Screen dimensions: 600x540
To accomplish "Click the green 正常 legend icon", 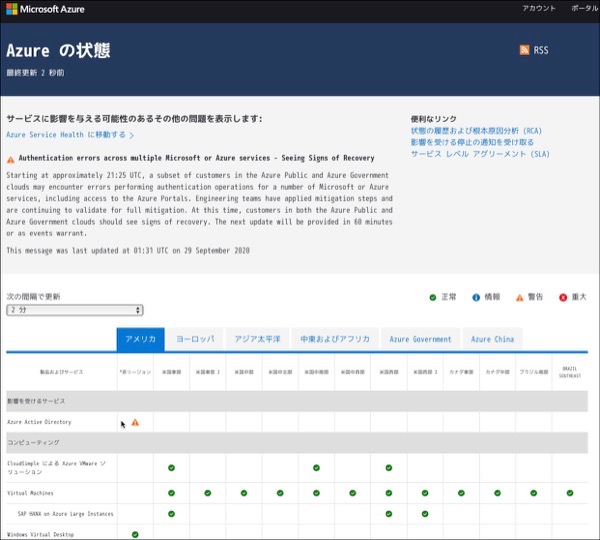I will (433, 297).
